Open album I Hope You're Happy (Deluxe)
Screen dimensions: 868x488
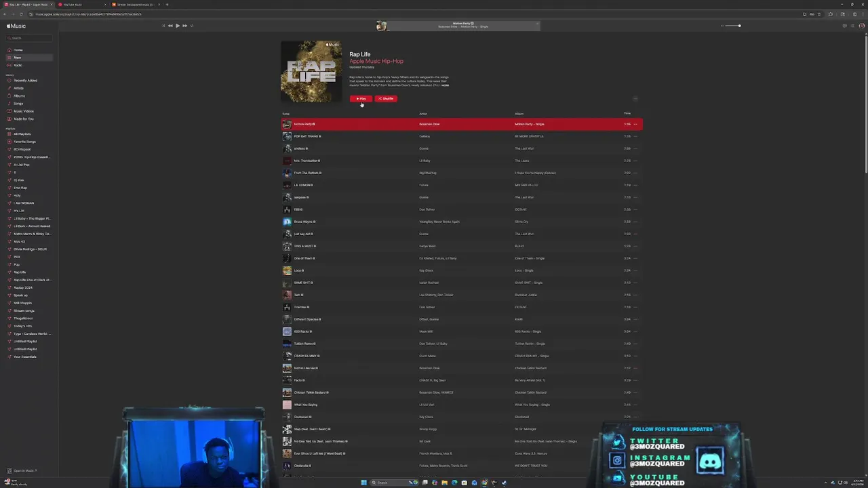coord(535,173)
